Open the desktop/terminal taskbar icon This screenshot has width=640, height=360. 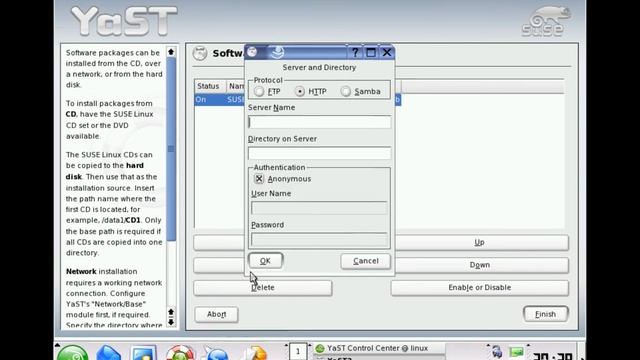[x=143, y=353]
